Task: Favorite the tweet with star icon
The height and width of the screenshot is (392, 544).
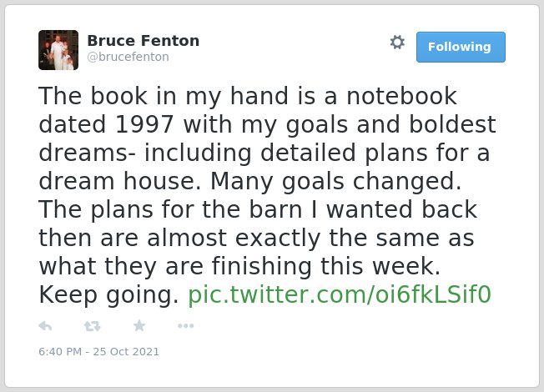Action: 139,325
